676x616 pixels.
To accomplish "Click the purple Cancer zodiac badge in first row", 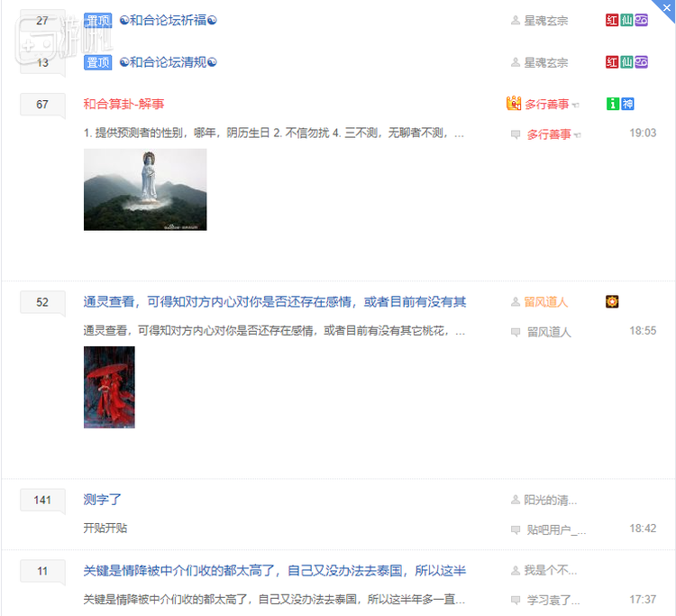I will (641, 20).
